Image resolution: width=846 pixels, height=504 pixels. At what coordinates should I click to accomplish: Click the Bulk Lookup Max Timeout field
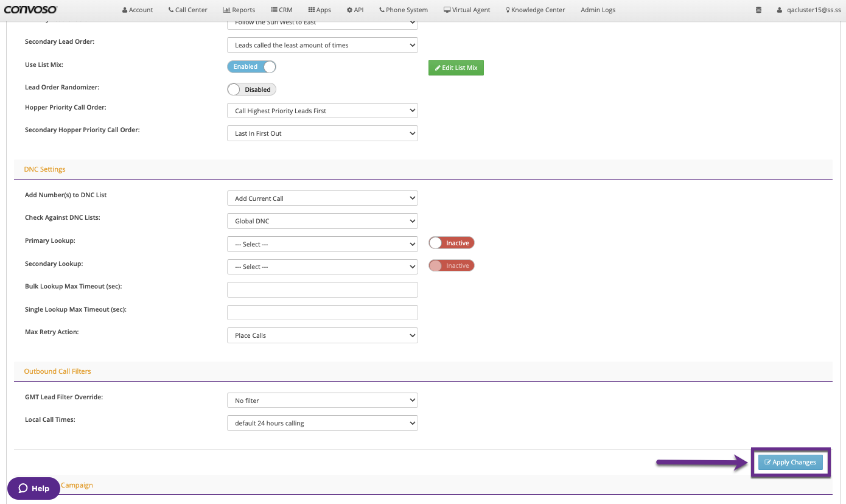(x=323, y=290)
